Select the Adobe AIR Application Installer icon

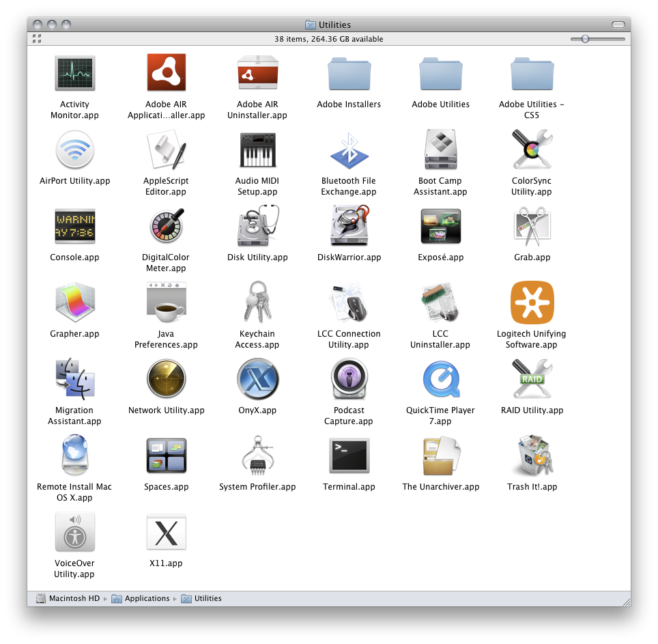coord(166,72)
